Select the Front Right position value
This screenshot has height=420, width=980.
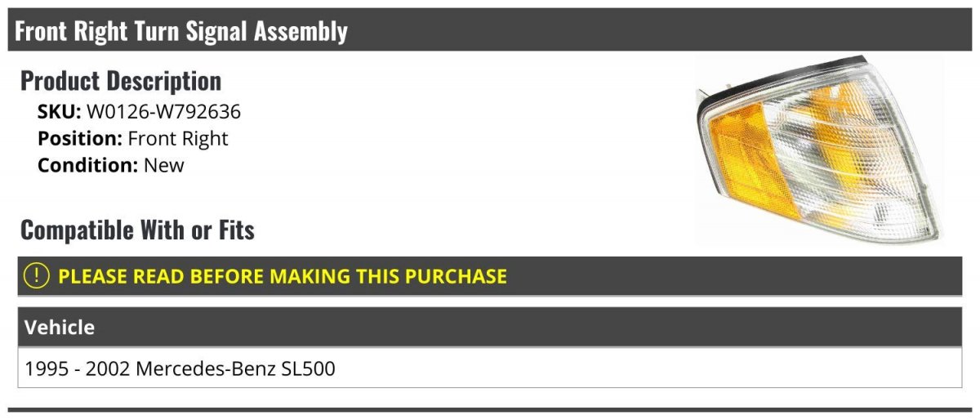[x=178, y=138]
